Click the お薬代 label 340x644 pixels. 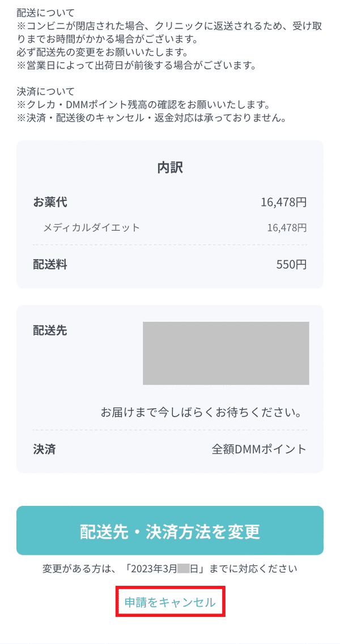pyautogui.click(x=50, y=202)
